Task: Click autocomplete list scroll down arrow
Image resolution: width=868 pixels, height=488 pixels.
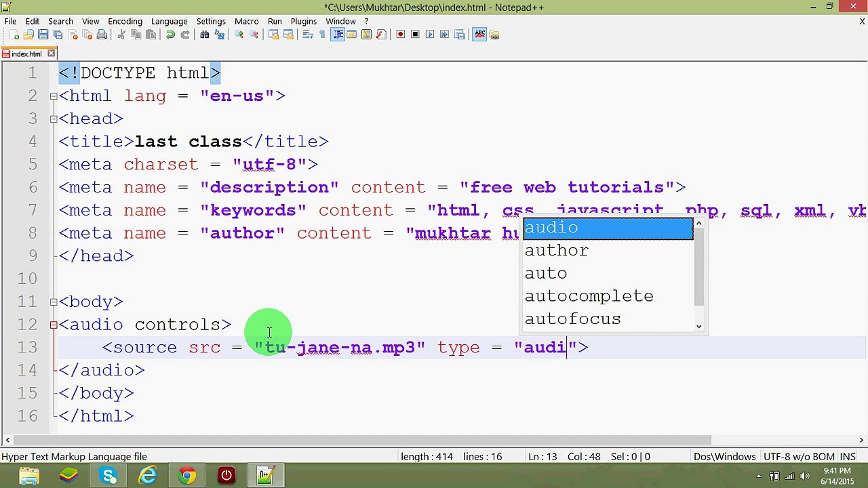Action: pyautogui.click(x=699, y=327)
